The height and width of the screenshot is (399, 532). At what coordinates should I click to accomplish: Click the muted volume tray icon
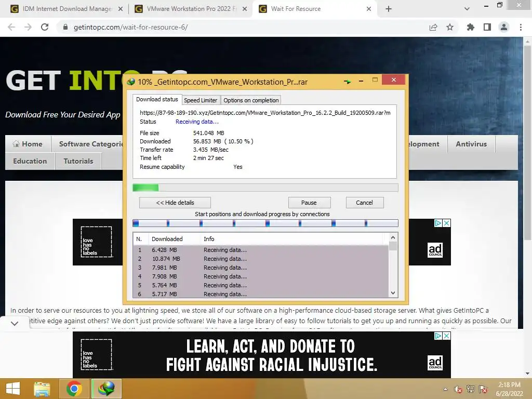[458, 390]
